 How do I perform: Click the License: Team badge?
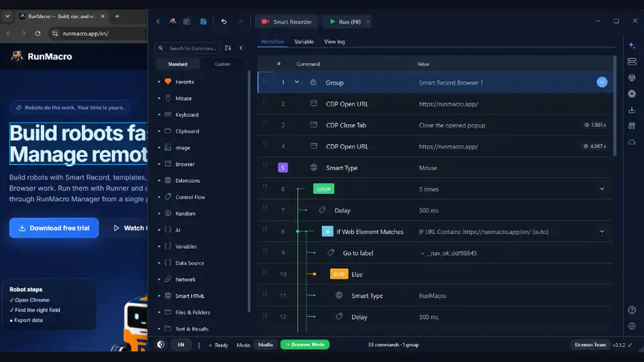click(x=590, y=345)
